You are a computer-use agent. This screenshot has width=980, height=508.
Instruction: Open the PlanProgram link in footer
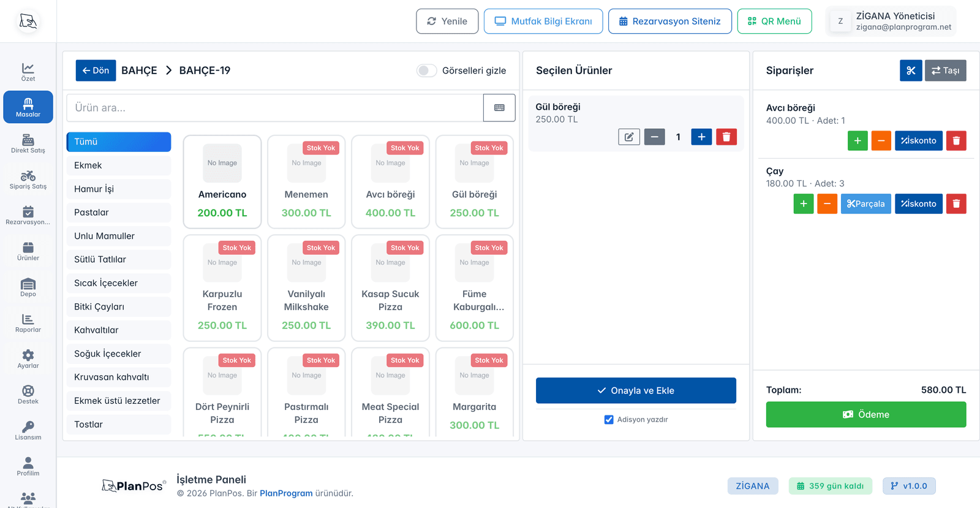click(x=286, y=493)
